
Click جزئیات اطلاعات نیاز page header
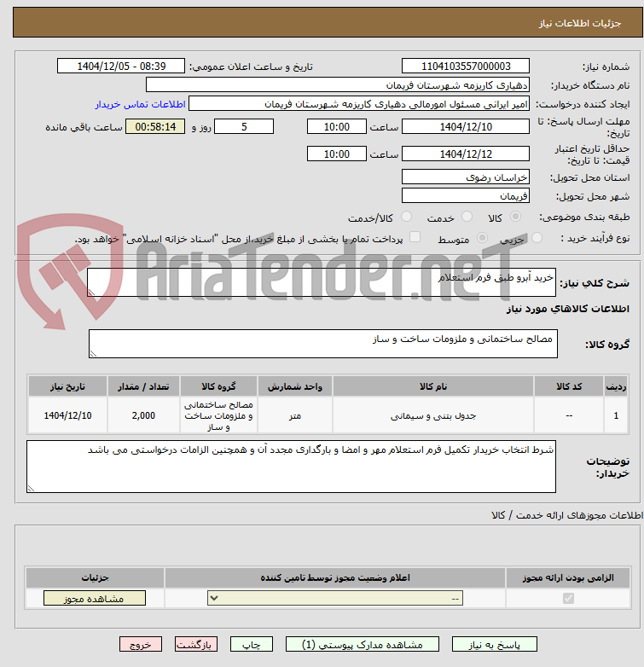(x=580, y=23)
